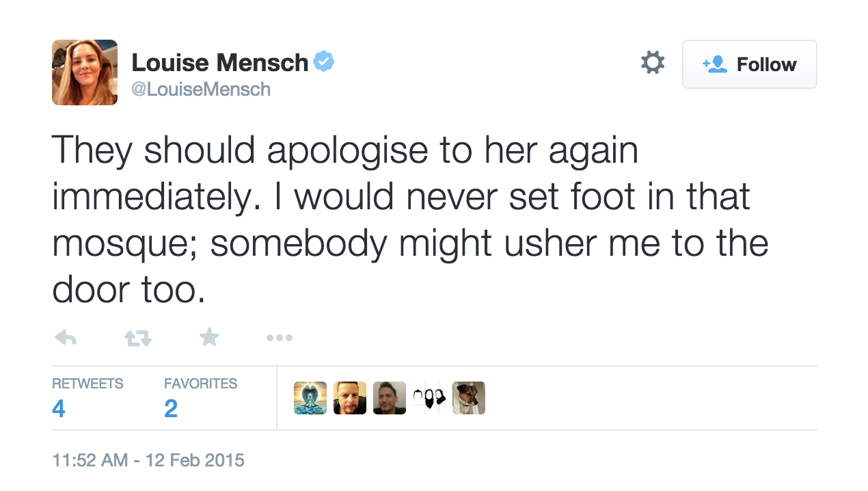Open the three-dot more options menu
868x491 pixels.
(280, 337)
